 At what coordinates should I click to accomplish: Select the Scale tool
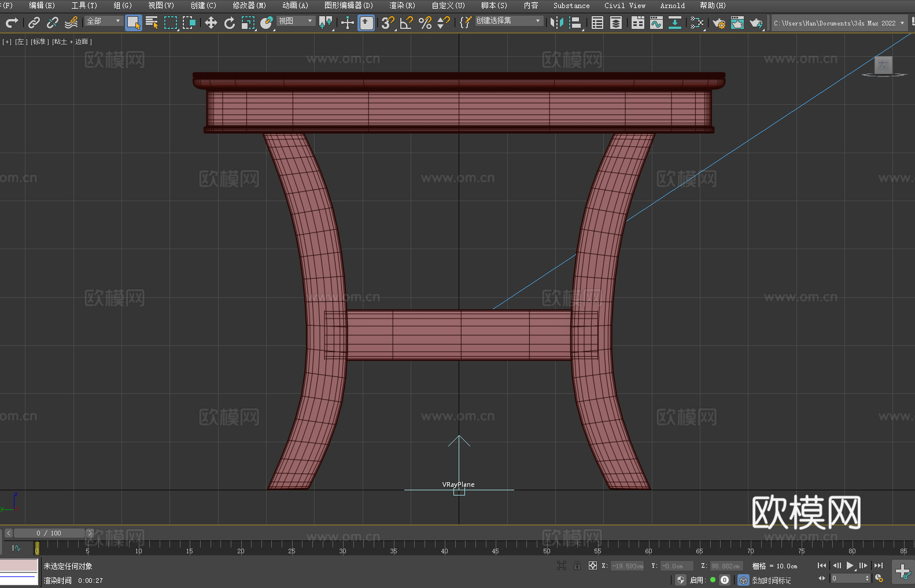point(248,23)
